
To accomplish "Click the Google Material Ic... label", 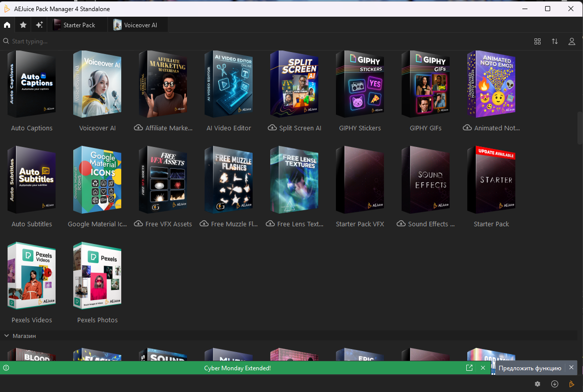I will [x=98, y=224].
